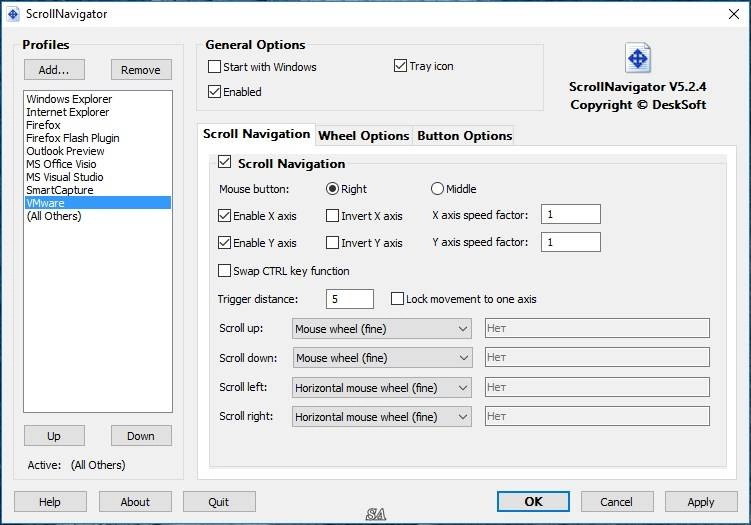Click the hotkey field beside Scroll down
Image resolution: width=751 pixels, height=525 pixels.
click(x=597, y=357)
